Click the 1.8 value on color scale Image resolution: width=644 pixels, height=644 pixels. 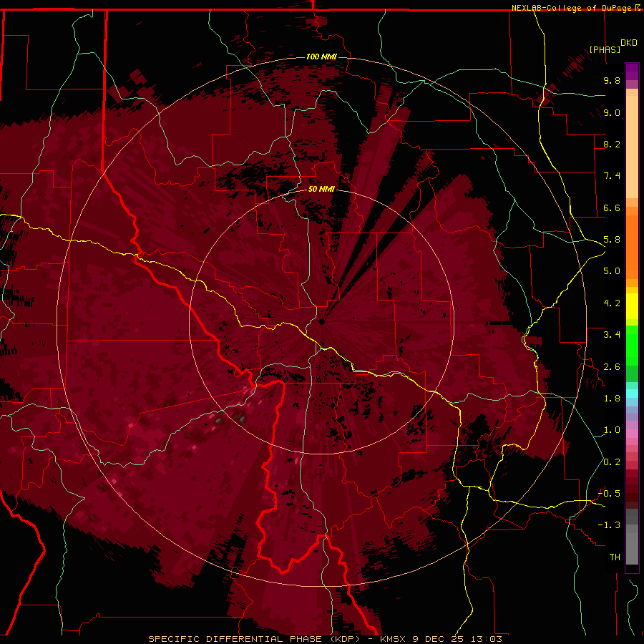612,399
